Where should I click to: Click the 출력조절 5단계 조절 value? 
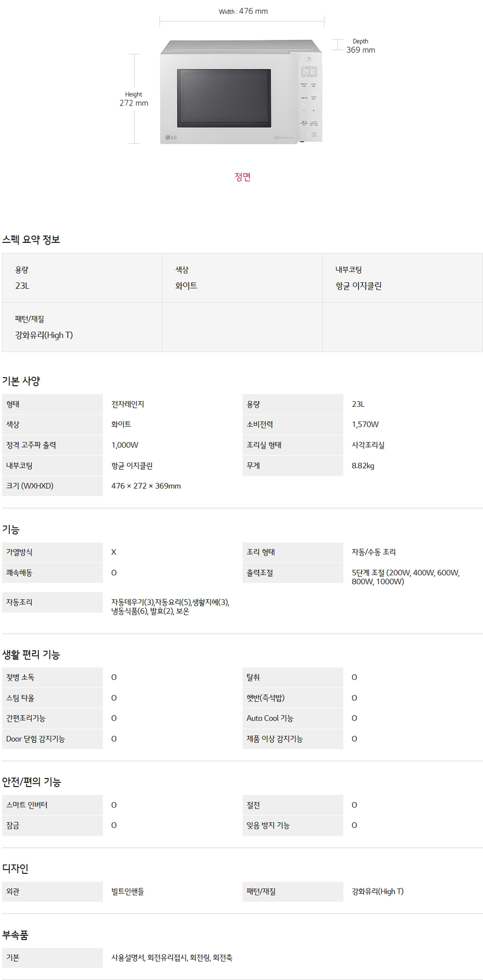click(x=405, y=577)
